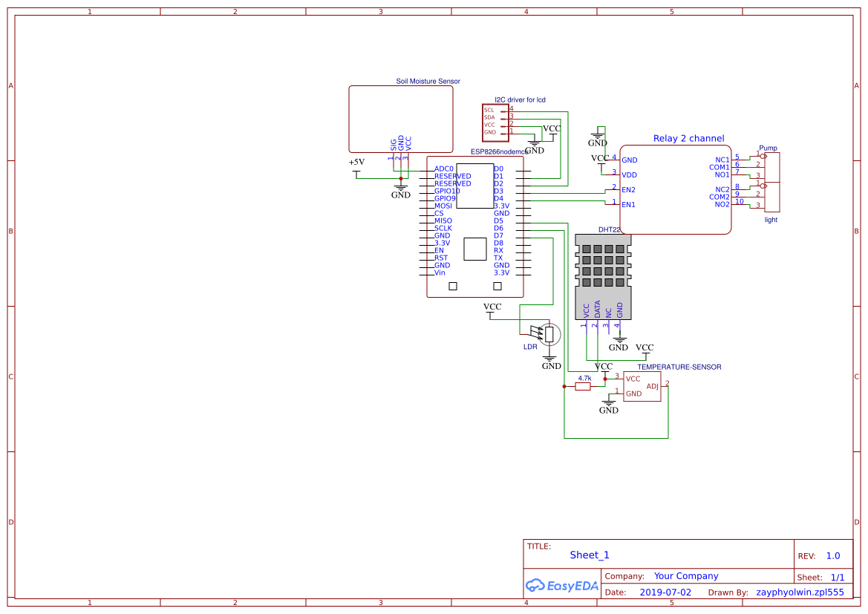The width and height of the screenshot is (868, 614).
Task: Select the VCC symbol above the LDR
Action: pos(492,306)
